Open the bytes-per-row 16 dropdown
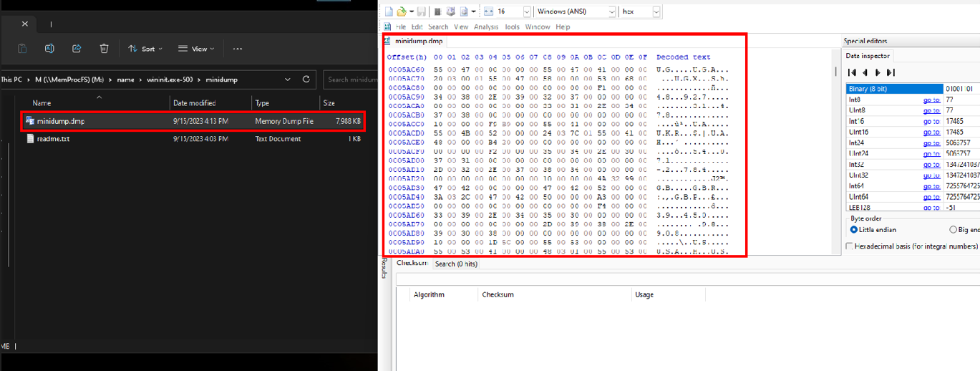 click(526, 11)
